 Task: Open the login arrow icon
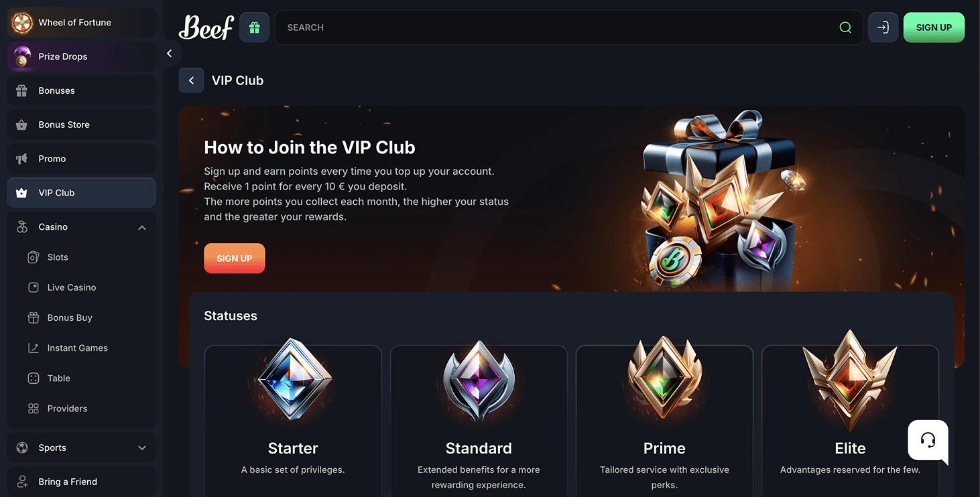click(x=883, y=27)
